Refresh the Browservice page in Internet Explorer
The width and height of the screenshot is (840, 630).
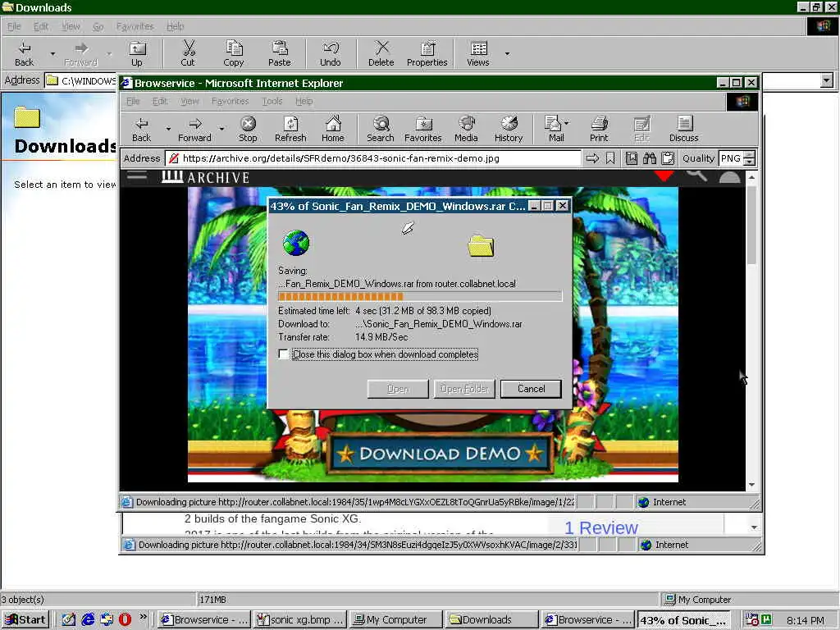tap(290, 129)
